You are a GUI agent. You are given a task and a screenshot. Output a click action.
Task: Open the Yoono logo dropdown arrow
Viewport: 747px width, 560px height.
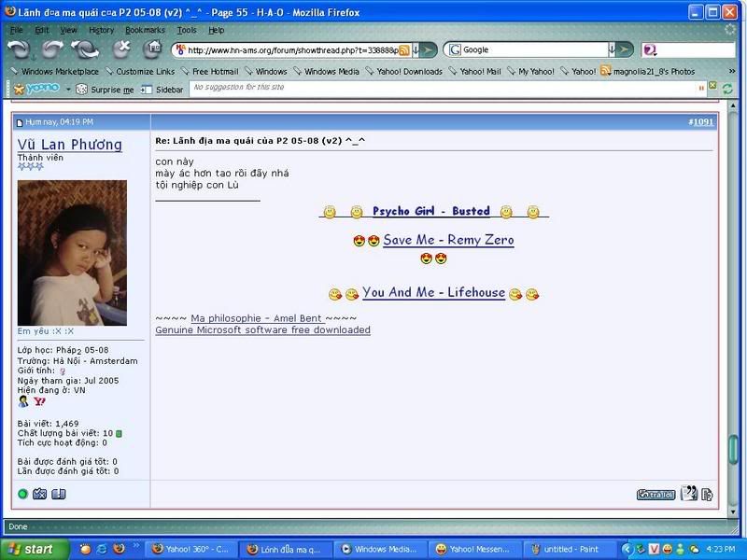(66, 89)
